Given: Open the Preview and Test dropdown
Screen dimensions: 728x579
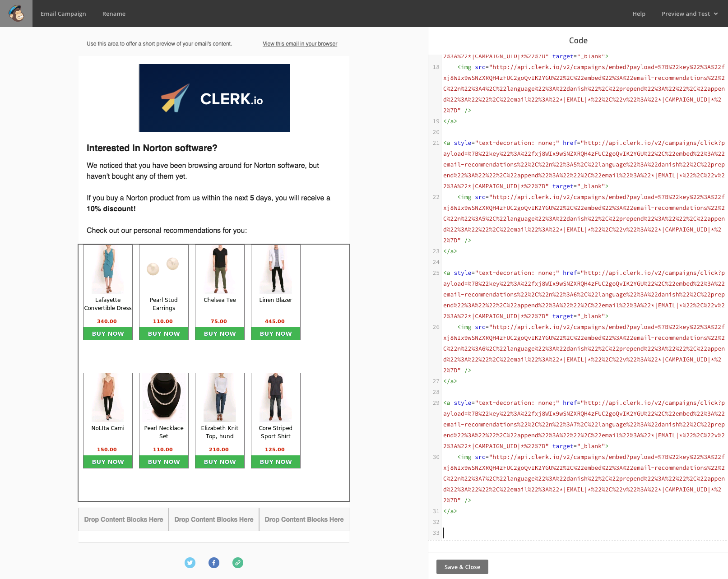Looking at the screenshot, I should [689, 14].
